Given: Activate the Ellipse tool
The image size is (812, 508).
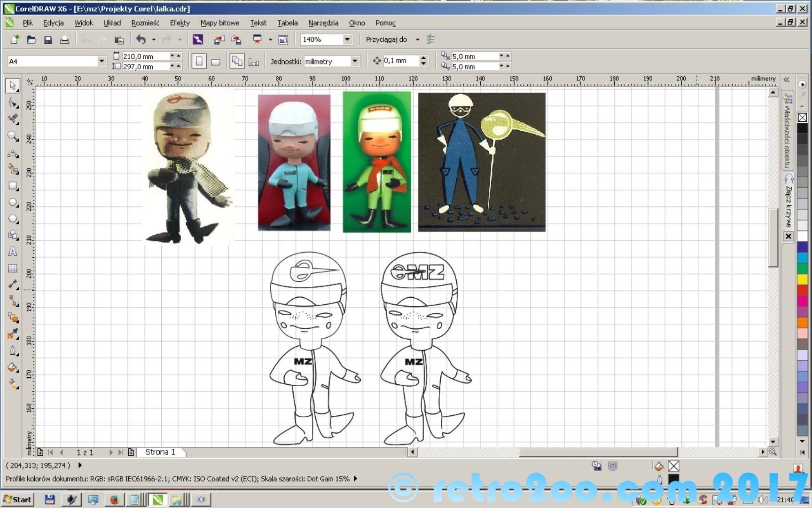Looking at the screenshot, I should (x=13, y=203).
